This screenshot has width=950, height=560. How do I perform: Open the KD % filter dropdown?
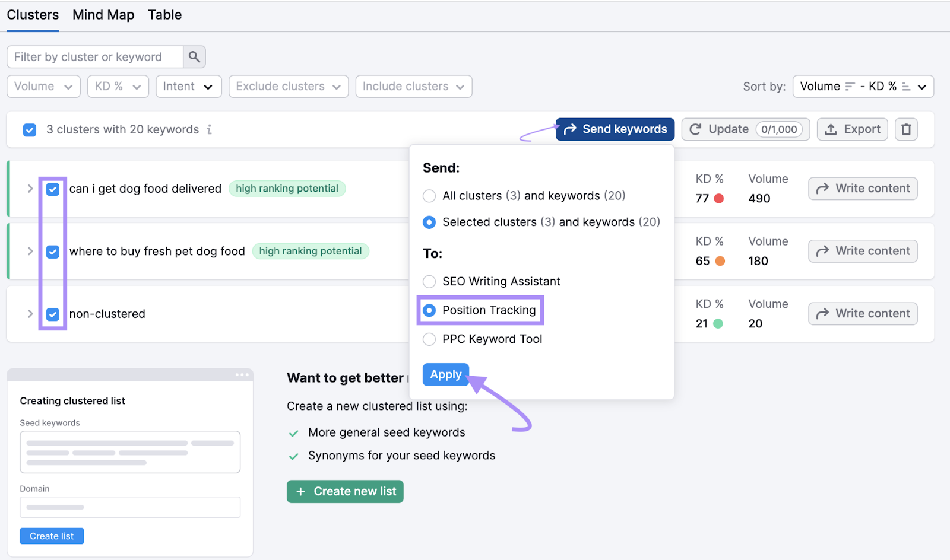pyautogui.click(x=118, y=87)
